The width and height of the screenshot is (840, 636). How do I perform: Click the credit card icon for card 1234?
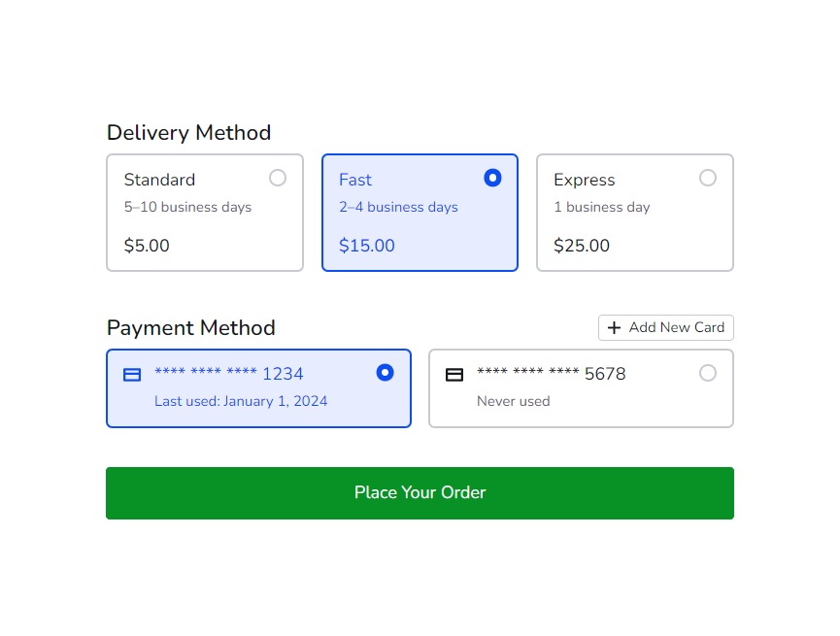coord(133,375)
